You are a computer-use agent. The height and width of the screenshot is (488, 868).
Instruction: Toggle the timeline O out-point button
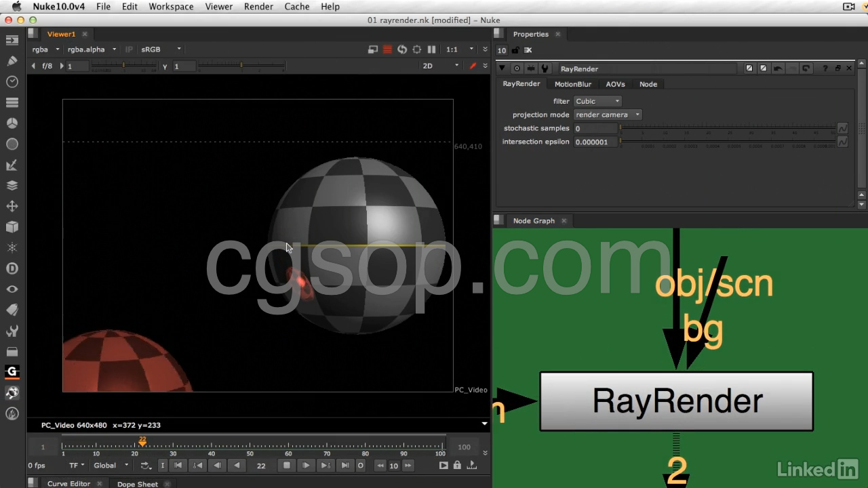coord(361,466)
